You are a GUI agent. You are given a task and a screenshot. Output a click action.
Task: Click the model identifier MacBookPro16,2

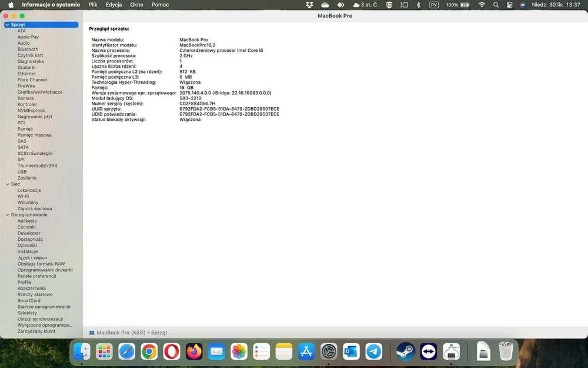pyautogui.click(x=197, y=45)
